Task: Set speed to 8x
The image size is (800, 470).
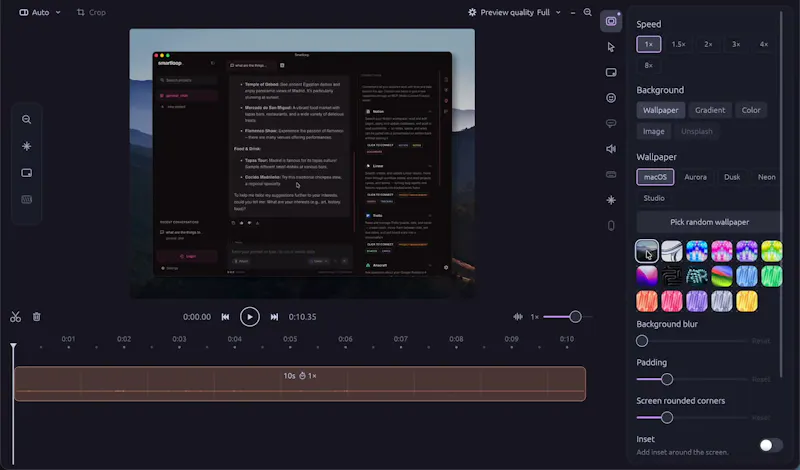Action: tap(648, 65)
